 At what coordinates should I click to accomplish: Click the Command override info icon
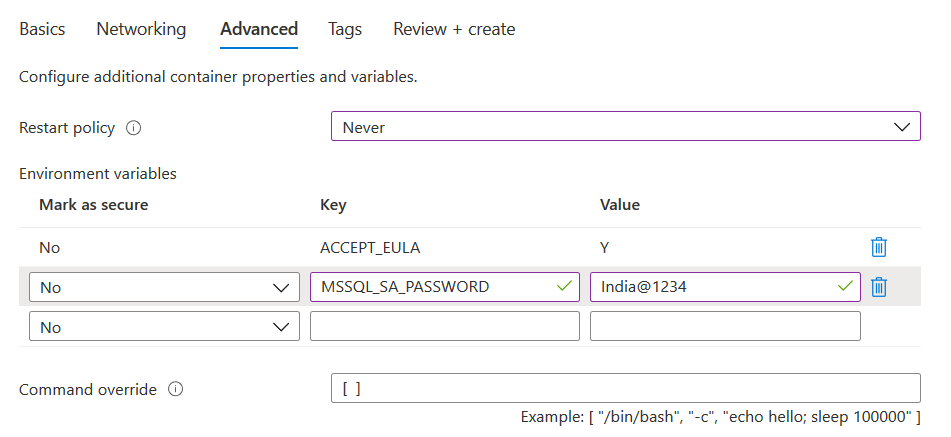pos(176,390)
